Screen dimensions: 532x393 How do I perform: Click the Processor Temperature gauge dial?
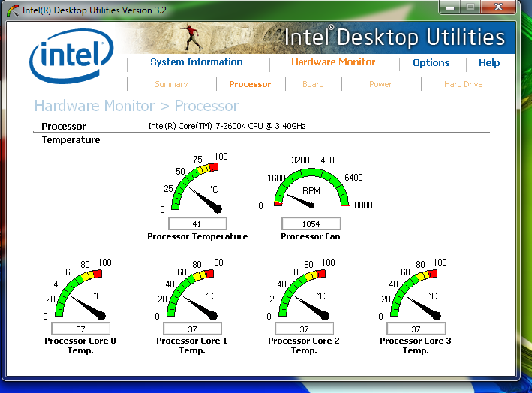click(195, 184)
